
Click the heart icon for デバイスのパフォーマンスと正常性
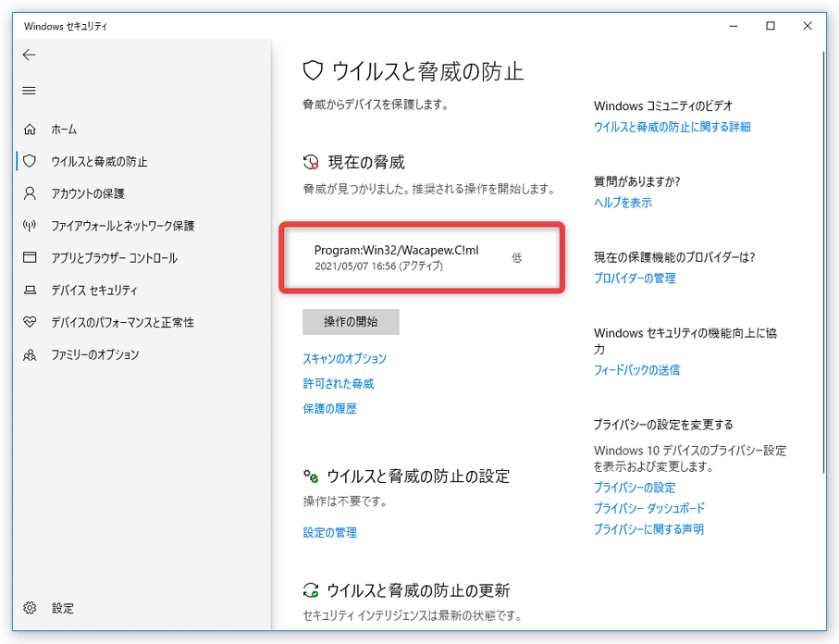click(x=30, y=322)
